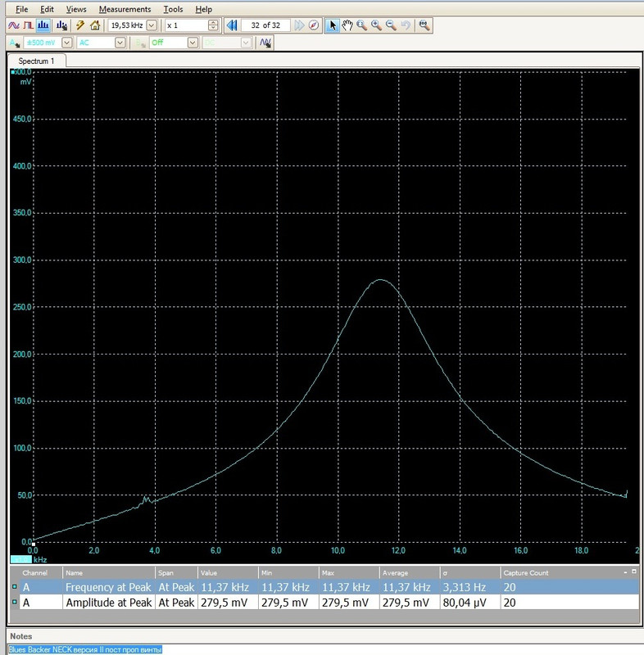Click the zoom out magnifier
This screenshot has width=644, height=655.
tap(391, 25)
